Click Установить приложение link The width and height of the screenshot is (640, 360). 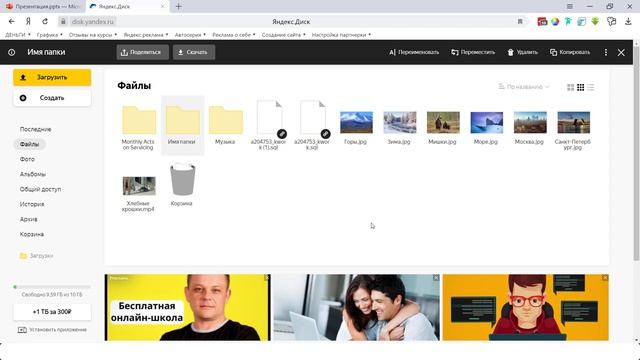tap(52, 329)
